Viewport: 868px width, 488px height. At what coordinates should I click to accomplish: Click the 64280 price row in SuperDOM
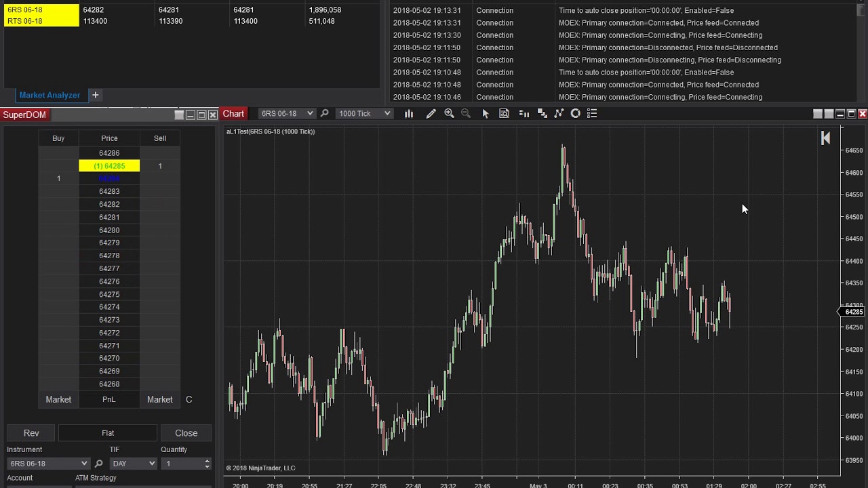109,230
